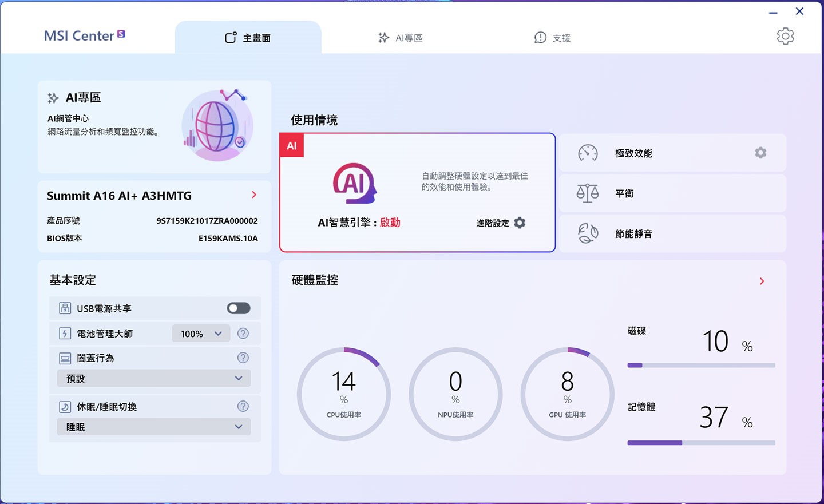Click the AI專區 tab sparkle icon
The image size is (824, 504).
click(383, 38)
